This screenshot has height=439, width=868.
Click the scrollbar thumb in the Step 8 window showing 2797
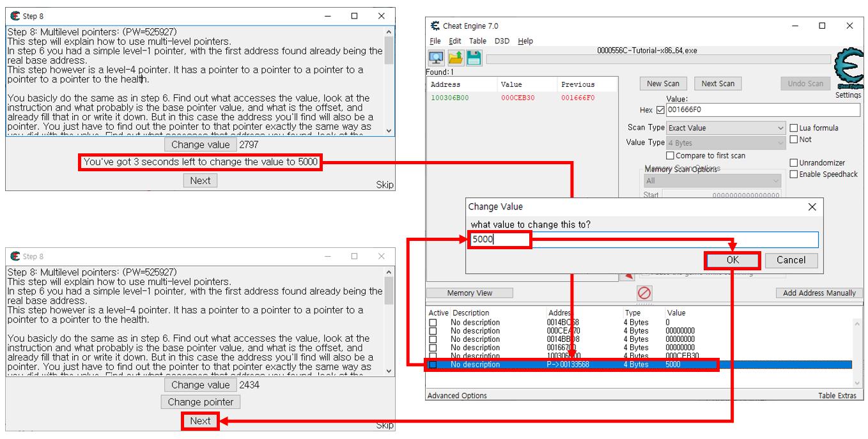click(389, 50)
